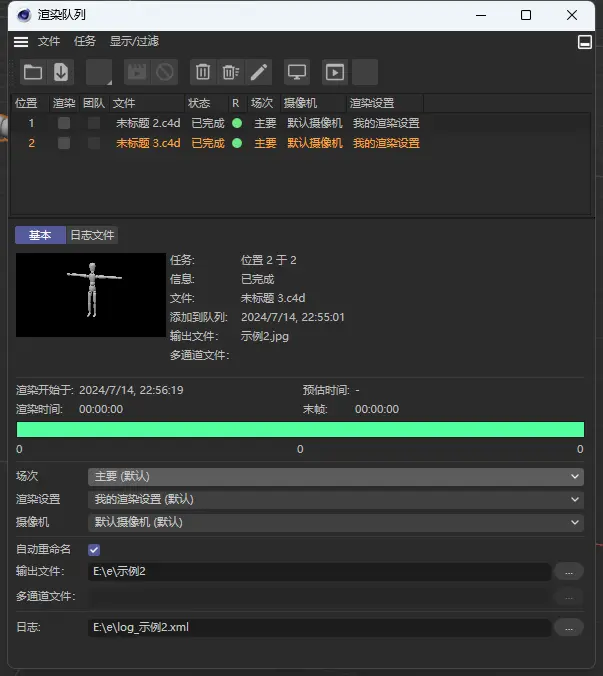603x676 pixels.
Task: Open the 任务 menu
Action: [85, 42]
